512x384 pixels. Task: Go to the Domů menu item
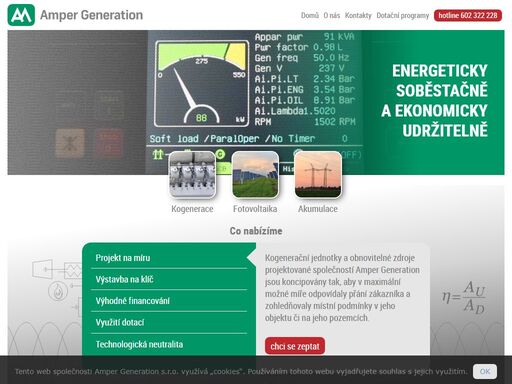pyautogui.click(x=310, y=15)
